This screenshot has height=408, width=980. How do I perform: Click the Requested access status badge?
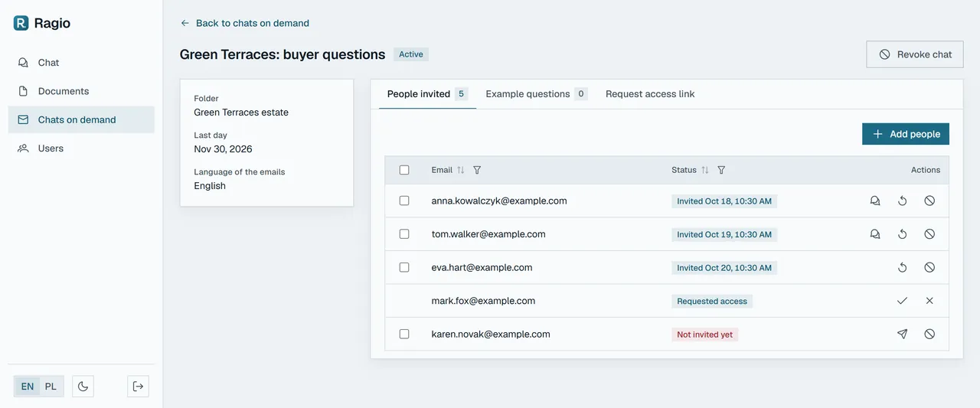712,302
